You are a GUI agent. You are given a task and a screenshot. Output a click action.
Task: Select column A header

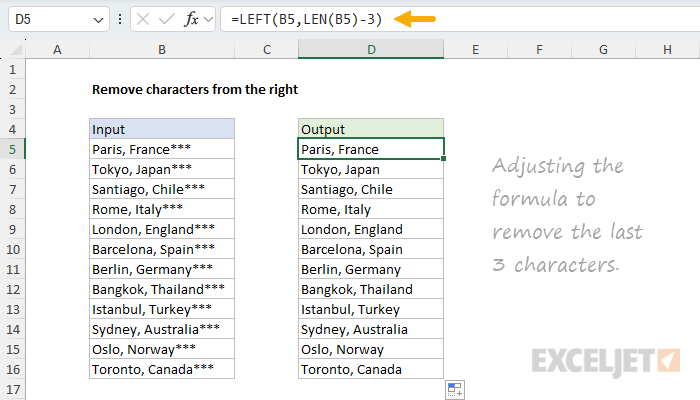[57, 49]
